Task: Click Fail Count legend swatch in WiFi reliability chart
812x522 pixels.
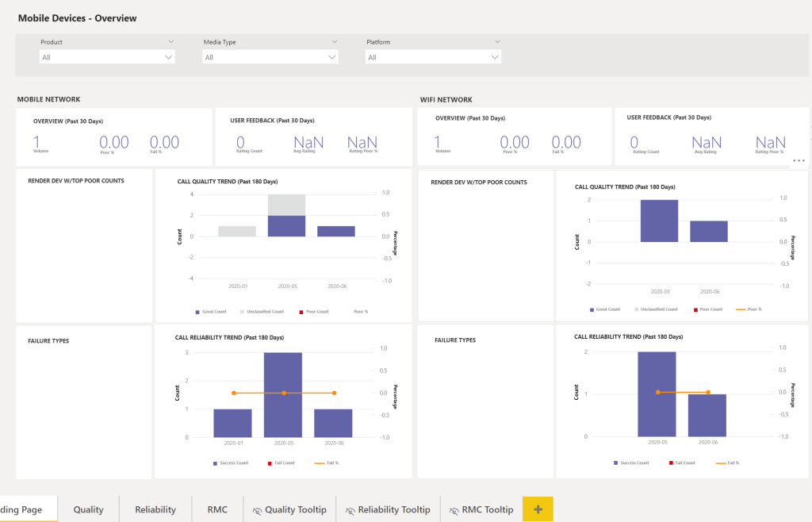Action: point(670,463)
